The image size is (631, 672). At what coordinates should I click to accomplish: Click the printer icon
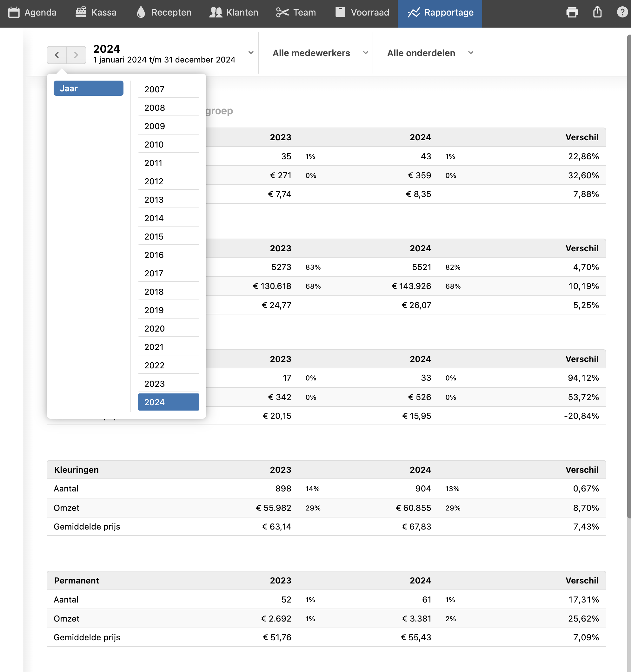(x=572, y=12)
